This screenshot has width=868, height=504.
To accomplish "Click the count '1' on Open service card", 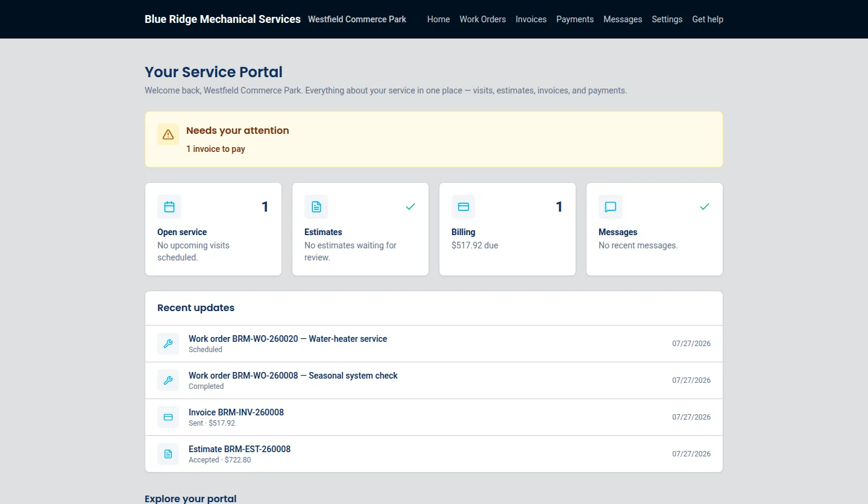I will click(x=265, y=207).
